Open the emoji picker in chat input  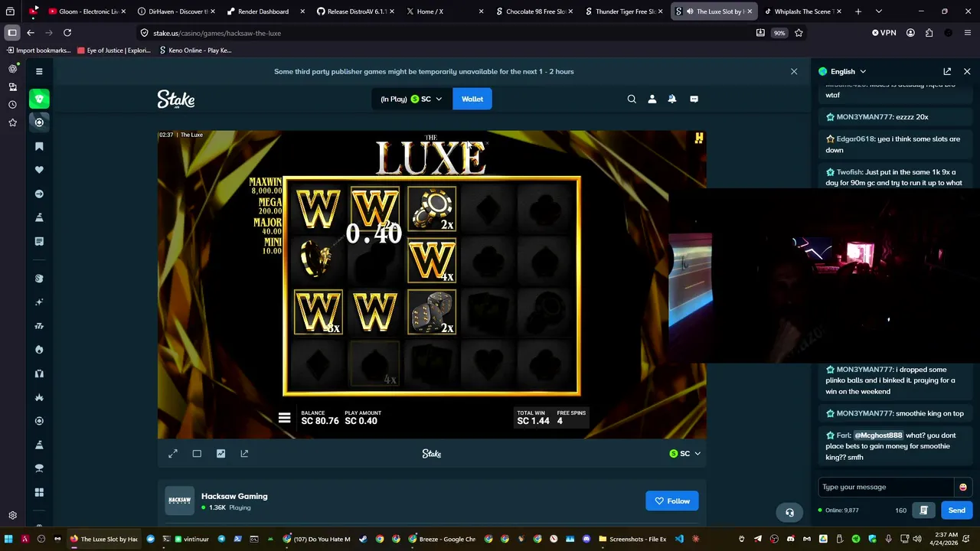963,487
